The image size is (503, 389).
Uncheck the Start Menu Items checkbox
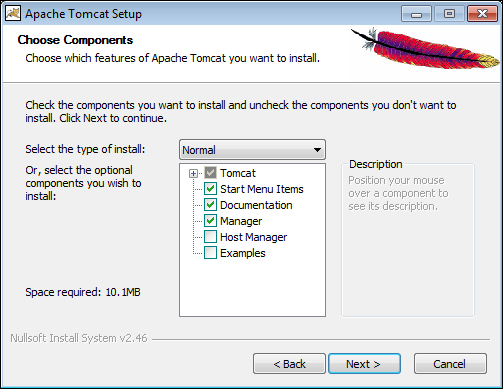click(210, 189)
